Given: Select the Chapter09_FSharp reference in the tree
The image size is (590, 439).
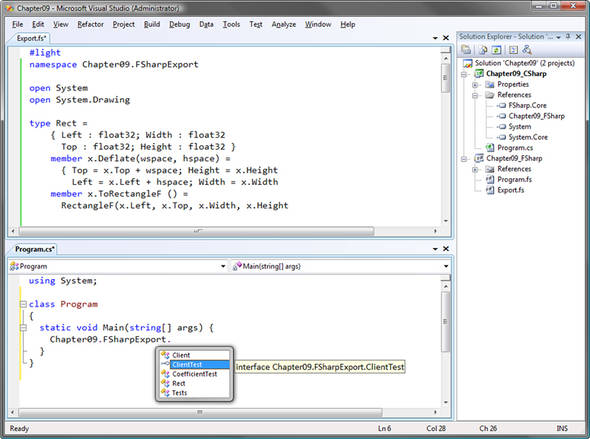Looking at the screenshot, I should 536,116.
